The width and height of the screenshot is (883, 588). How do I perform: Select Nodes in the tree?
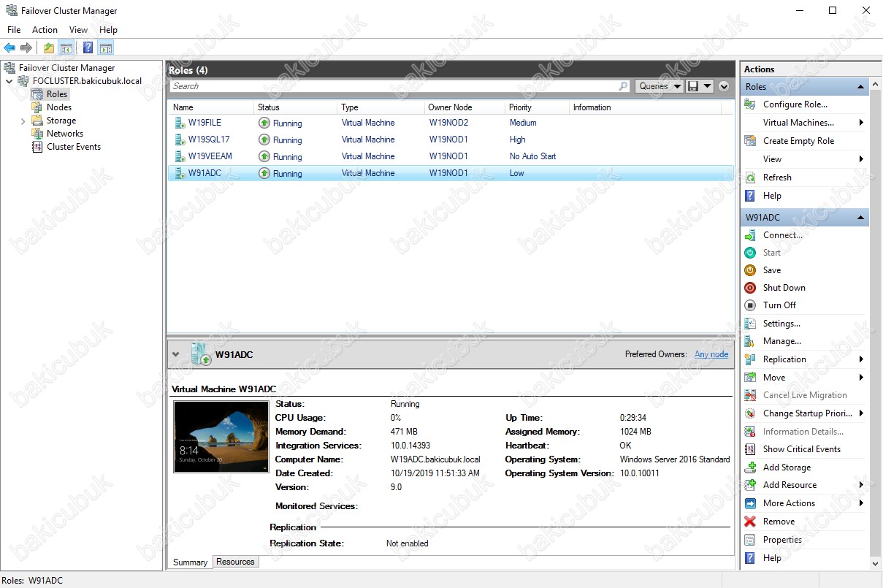(58, 107)
